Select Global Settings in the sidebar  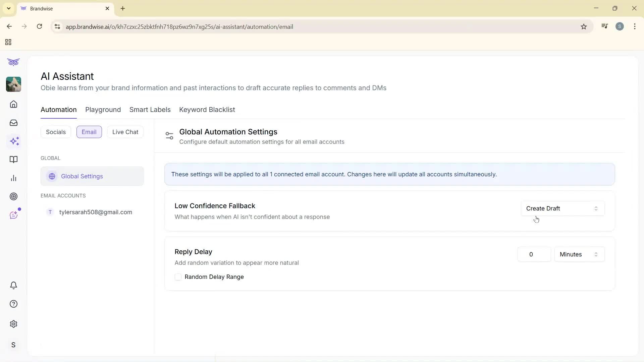pos(82,176)
